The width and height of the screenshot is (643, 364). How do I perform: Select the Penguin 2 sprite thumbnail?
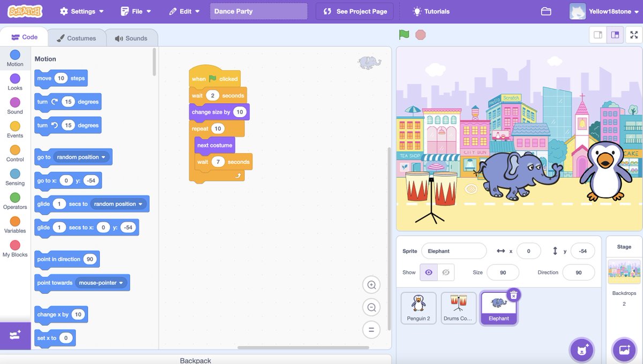click(418, 308)
